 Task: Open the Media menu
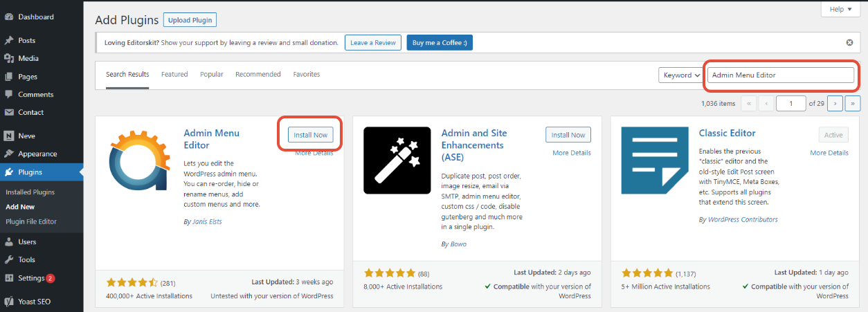coord(42,59)
